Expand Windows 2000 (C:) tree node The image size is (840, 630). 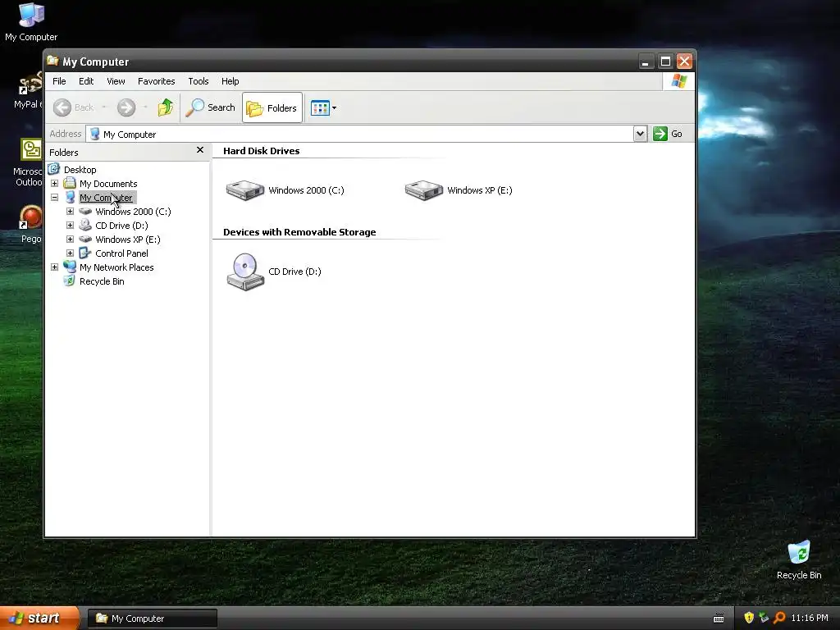[70, 211]
